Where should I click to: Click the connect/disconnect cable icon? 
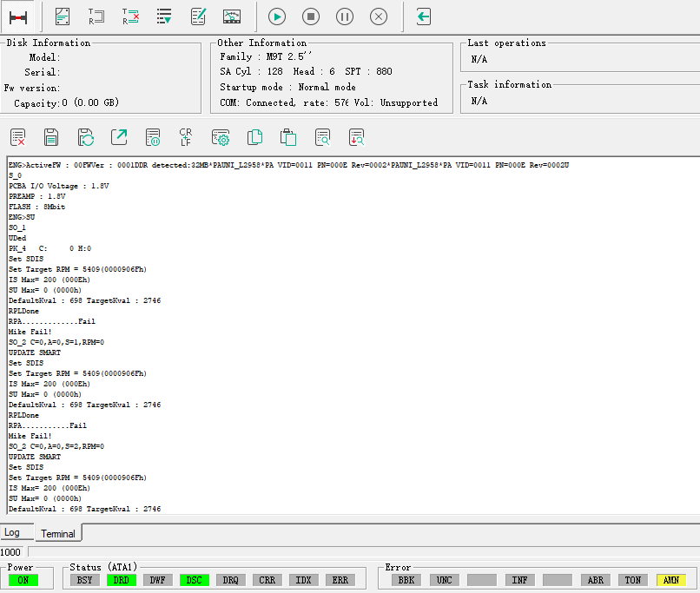[18, 17]
